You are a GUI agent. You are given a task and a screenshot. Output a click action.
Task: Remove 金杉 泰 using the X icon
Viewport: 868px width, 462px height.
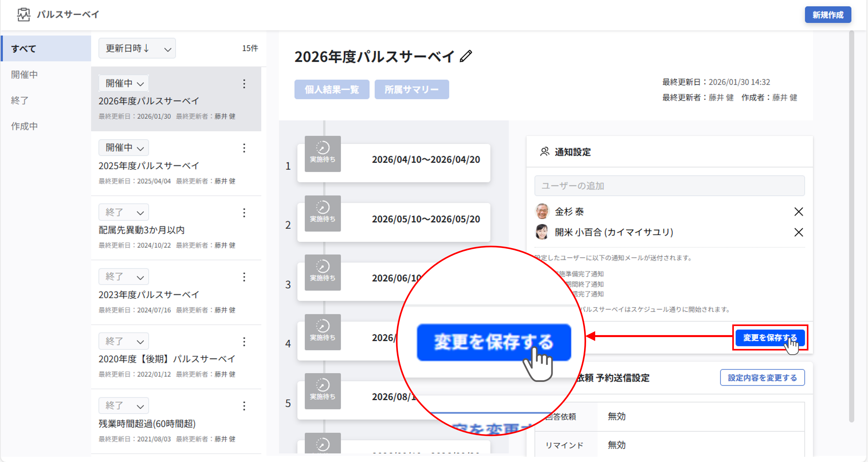[799, 212]
